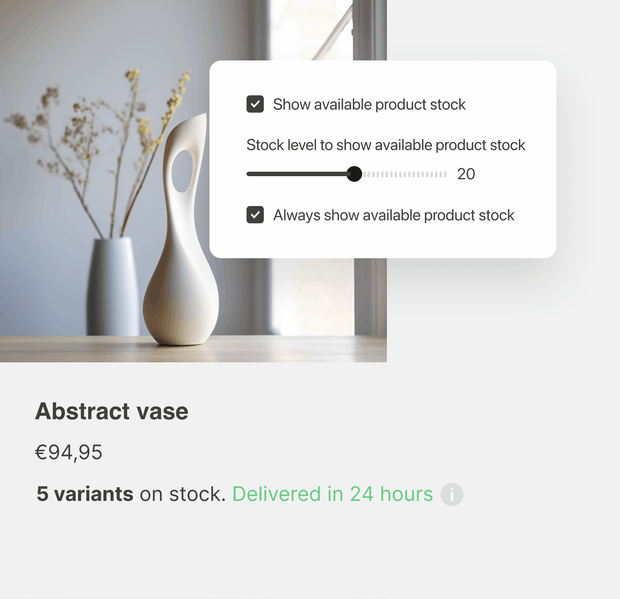This screenshot has height=599, width=620.
Task: Click the "Always show available product stock" label text
Action: [393, 215]
